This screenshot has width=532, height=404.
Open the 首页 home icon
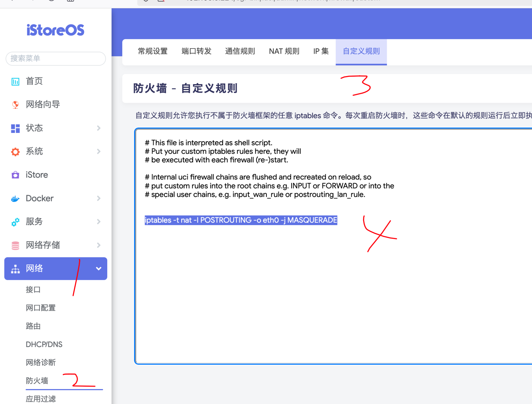[x=15, y=81]
